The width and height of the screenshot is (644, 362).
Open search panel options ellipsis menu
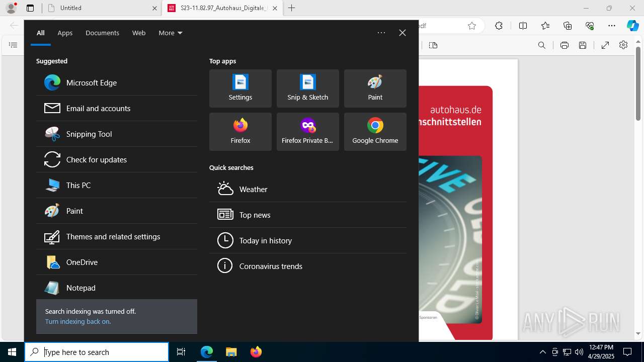381,33
